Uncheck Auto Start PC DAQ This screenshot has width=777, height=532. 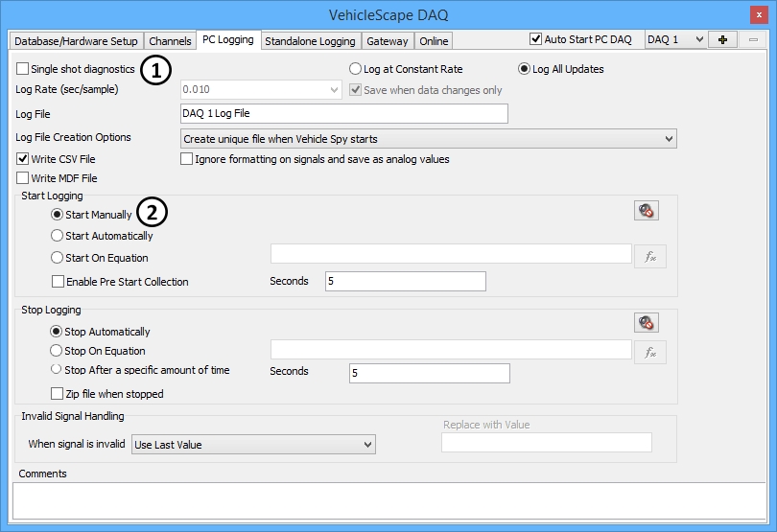536,39
